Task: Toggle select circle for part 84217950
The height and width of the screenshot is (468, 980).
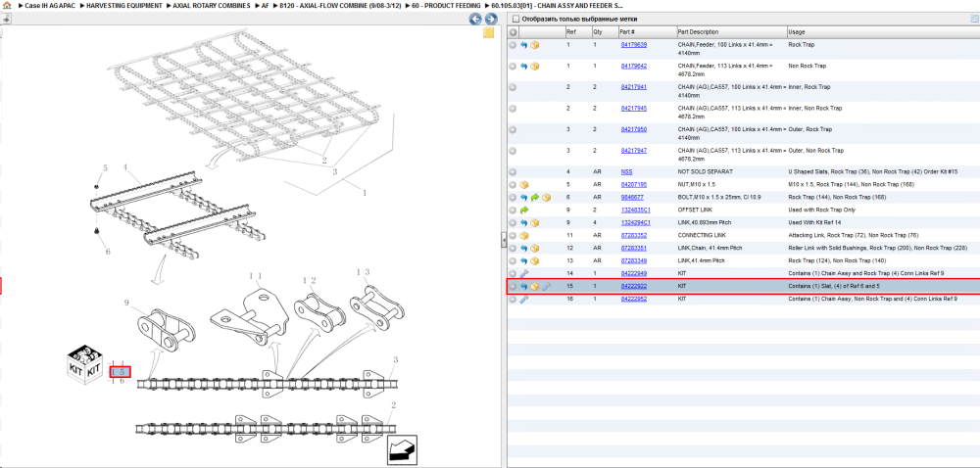Action: point(514,130)
